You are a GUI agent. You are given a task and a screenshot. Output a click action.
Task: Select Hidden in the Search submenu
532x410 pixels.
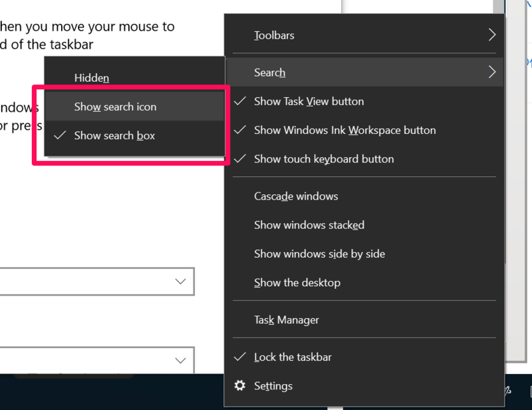[91, 78]
